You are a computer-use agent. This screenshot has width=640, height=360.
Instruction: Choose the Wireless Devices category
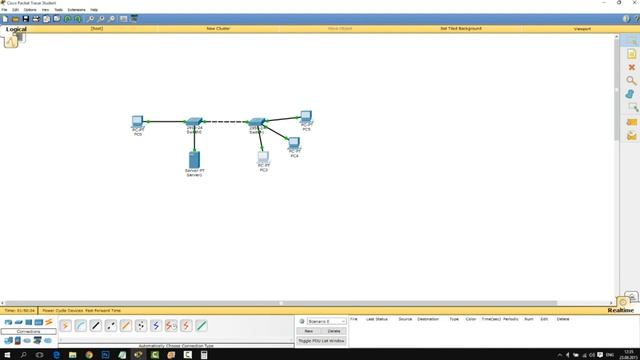point(39,322)
